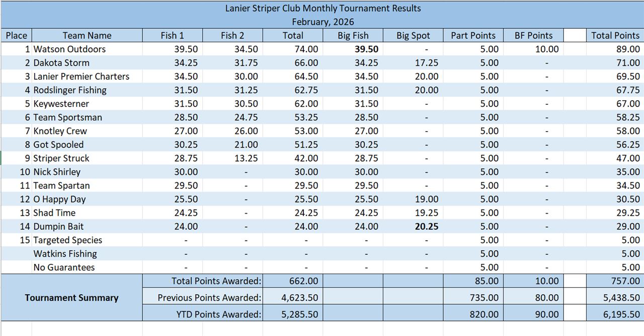Select the Dakota Storm team cell

(61, 63)
